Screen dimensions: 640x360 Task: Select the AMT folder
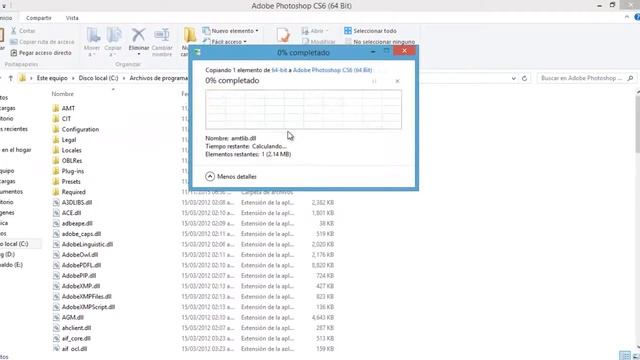point(64,108)
